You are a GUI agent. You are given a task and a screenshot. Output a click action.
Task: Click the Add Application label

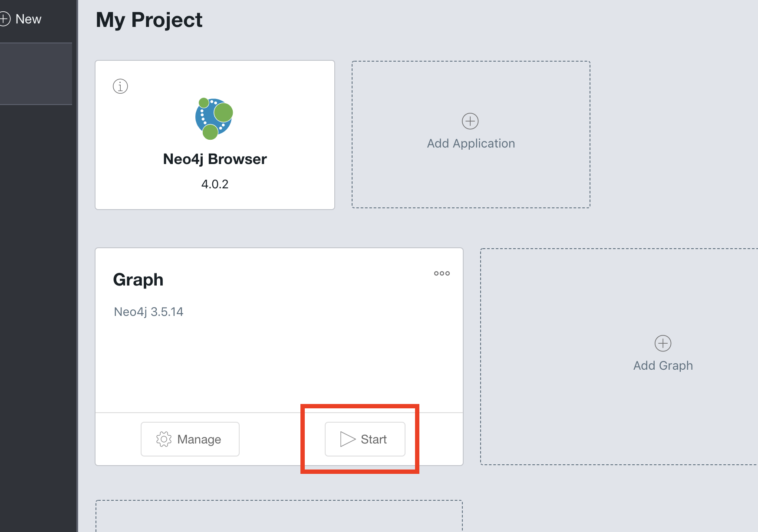pos(471,144)
